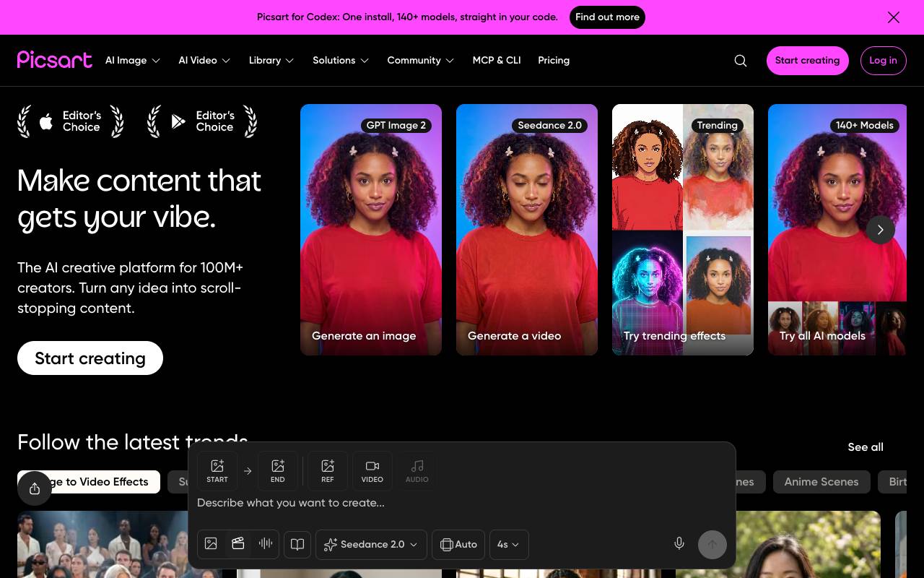Add an END frame image
The height and width of the screenshot is (578, 924).
[x=278, y=471]
